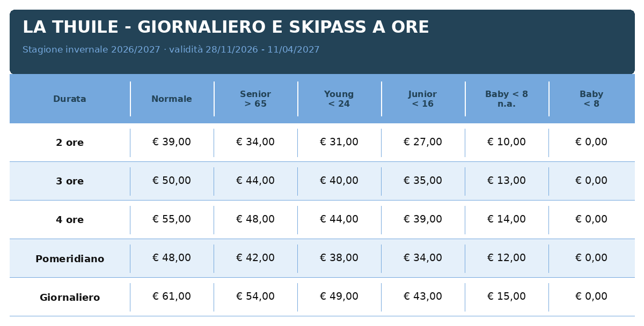Click the Giornaliero row label
The image size is (644, 326).
(x=70, y=297)
